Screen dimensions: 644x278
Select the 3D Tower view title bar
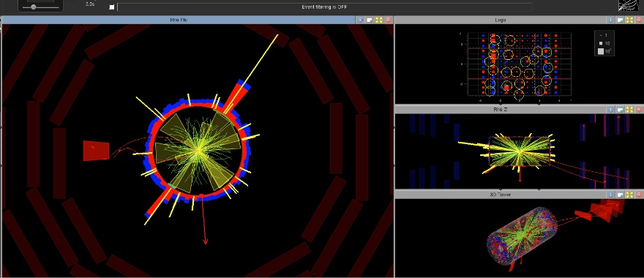tap(501, 195)
